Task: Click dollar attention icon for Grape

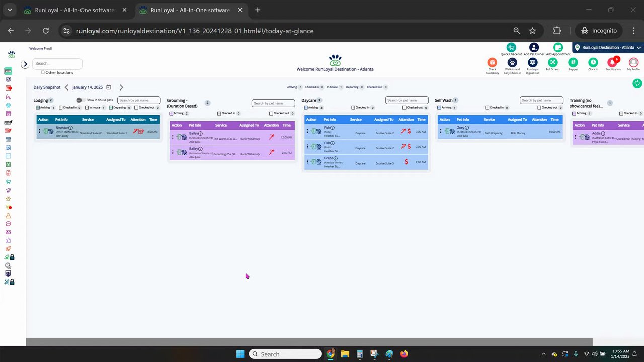Action: pos(406,162)
